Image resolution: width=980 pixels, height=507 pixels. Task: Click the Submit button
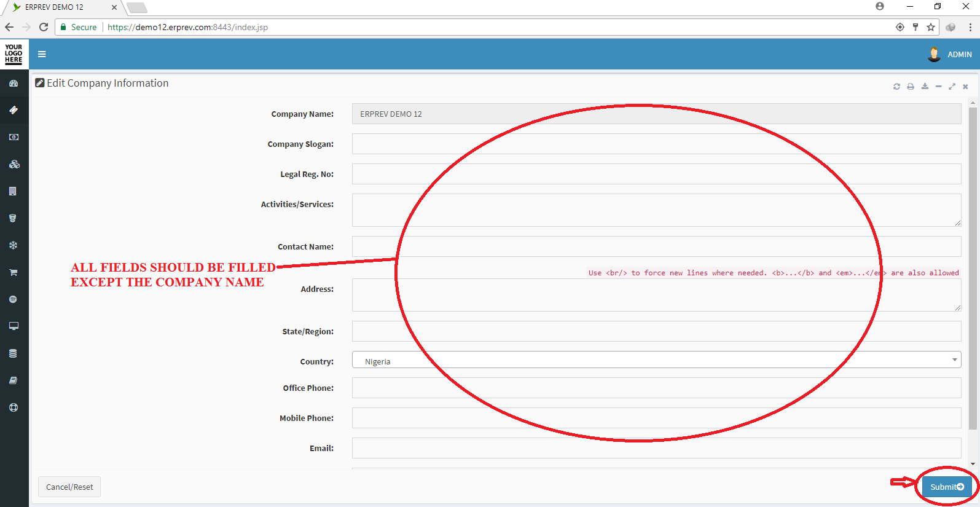(x=947, y=487)
